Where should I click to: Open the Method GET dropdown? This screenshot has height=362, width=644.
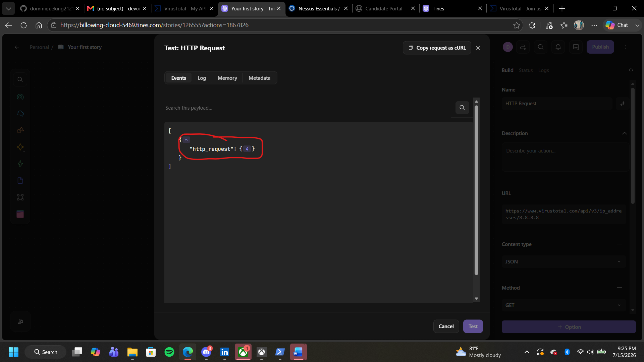(x=564, y=305)
